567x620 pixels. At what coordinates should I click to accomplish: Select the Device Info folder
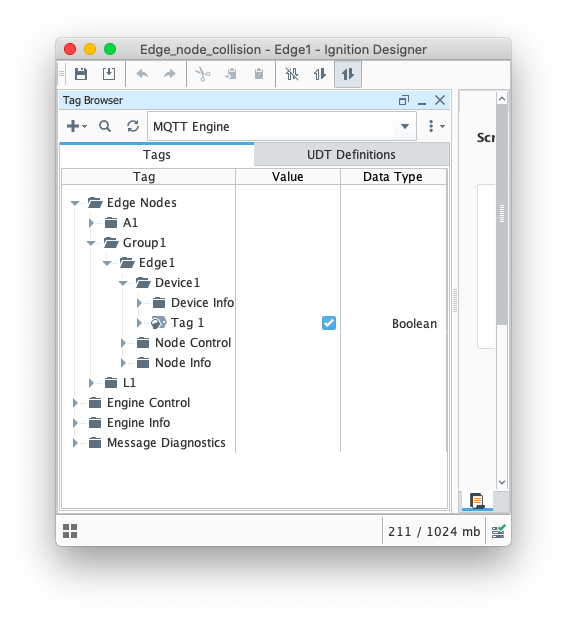202,303
